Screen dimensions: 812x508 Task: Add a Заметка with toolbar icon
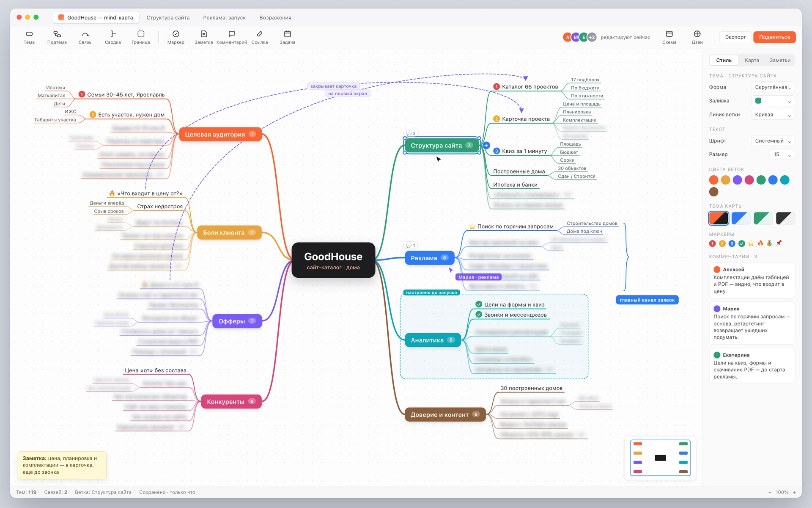(x=204, y=37)
